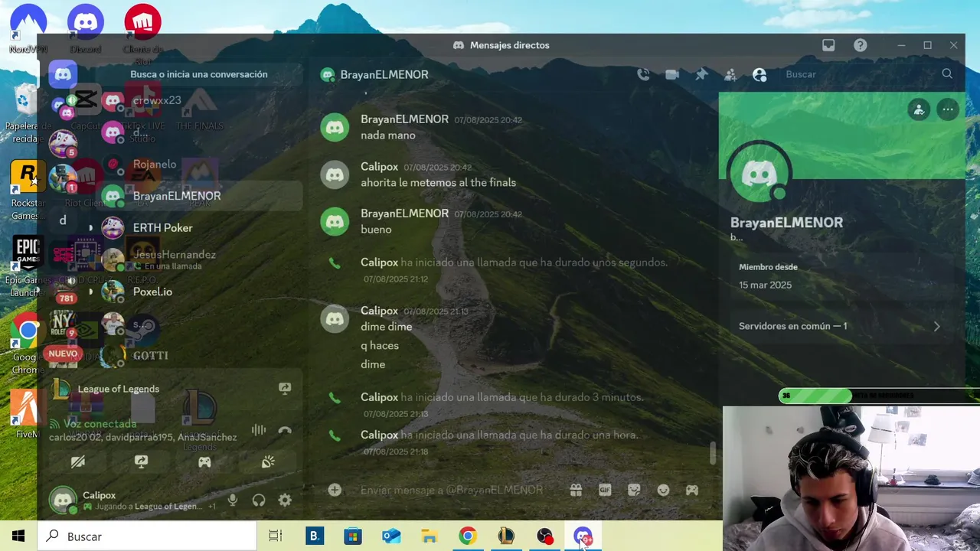Click 'q haces' message text
Image resolution: width=980 pixels, height=551 pixels.
[x=380, y=346]
